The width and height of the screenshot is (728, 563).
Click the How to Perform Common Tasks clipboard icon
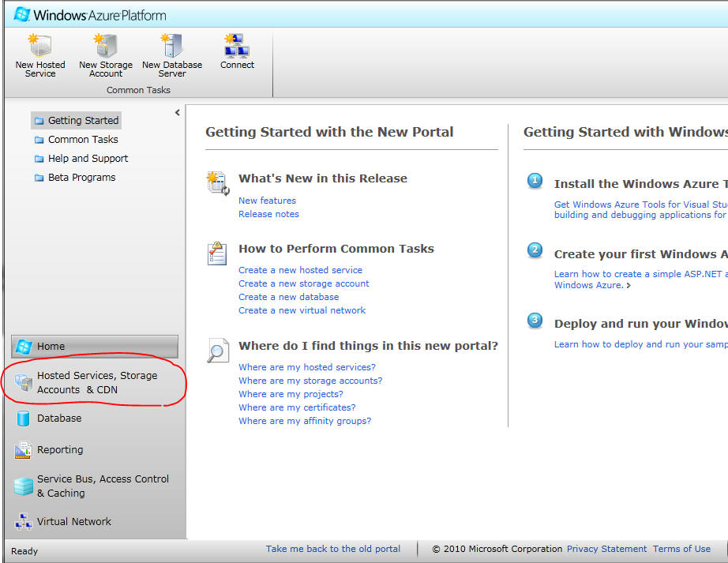coord(217,253)
